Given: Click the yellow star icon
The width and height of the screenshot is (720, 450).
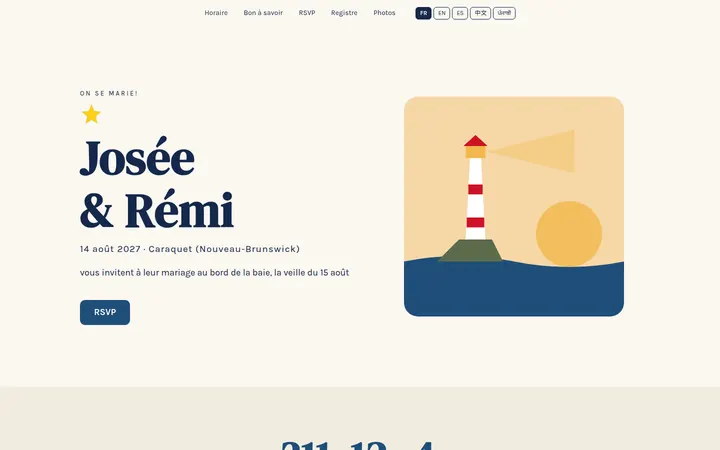Looking at the screenshot, I should pyautogui.click(x=91, y=114).
